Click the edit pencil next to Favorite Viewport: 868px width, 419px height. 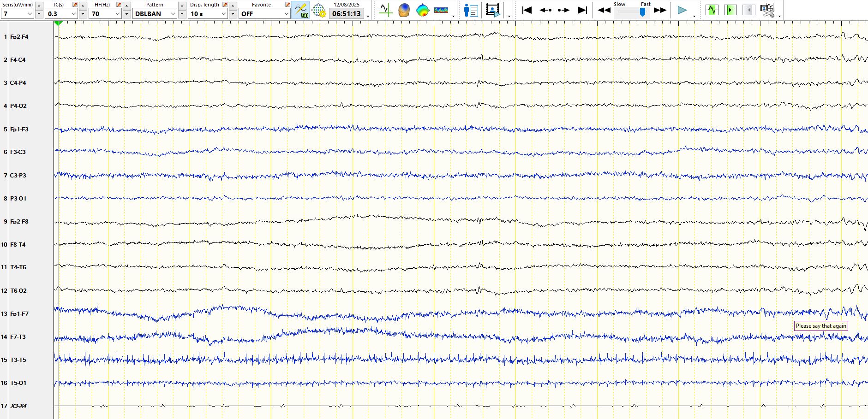pos(287,5)
